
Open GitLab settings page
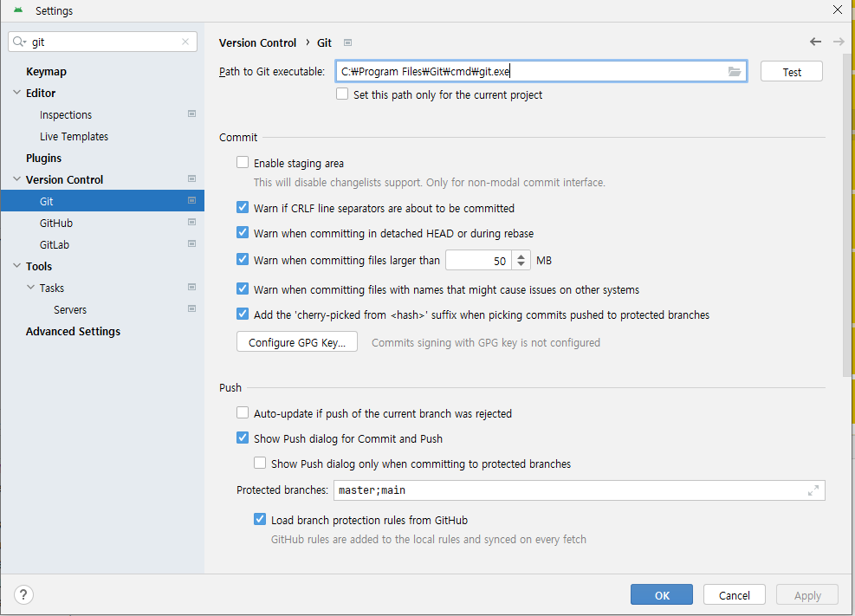[55, 245]
